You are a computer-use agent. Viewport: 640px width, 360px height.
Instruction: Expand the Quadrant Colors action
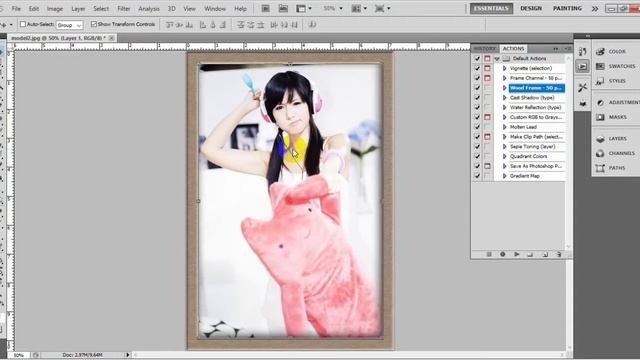tap(504, 156)
